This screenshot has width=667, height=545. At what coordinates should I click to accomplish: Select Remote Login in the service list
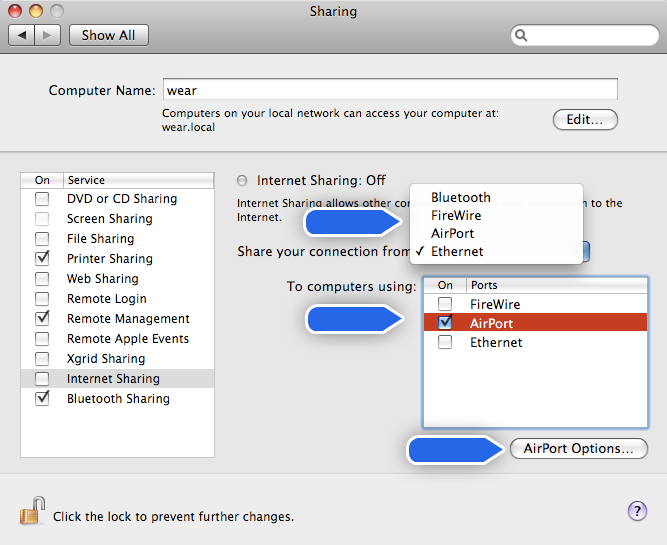coord(106,299)
